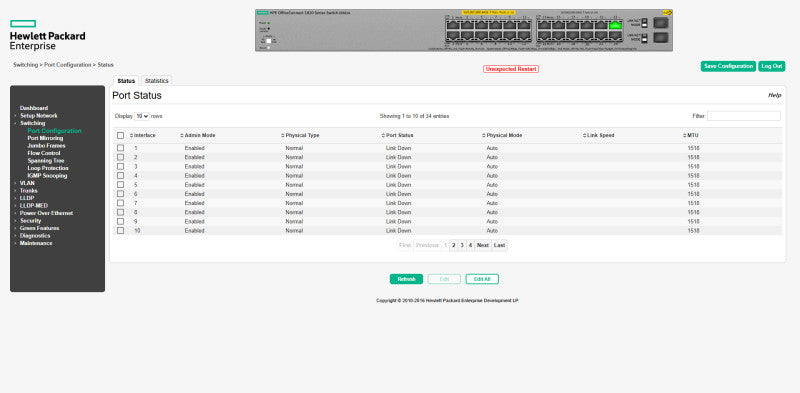Check the box for interface 9
800x393 pixels.
coord(120,222)
